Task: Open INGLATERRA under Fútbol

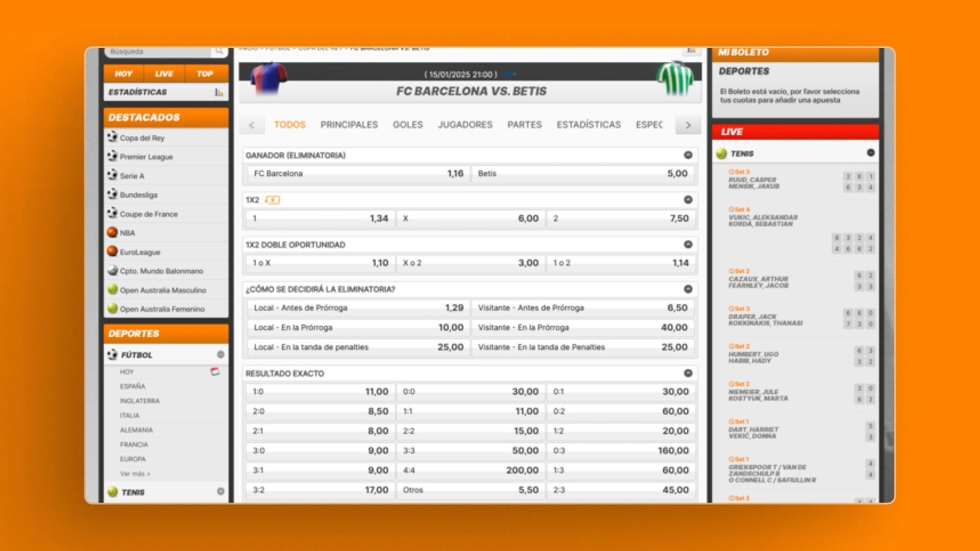Action: [x=140, y=401]
